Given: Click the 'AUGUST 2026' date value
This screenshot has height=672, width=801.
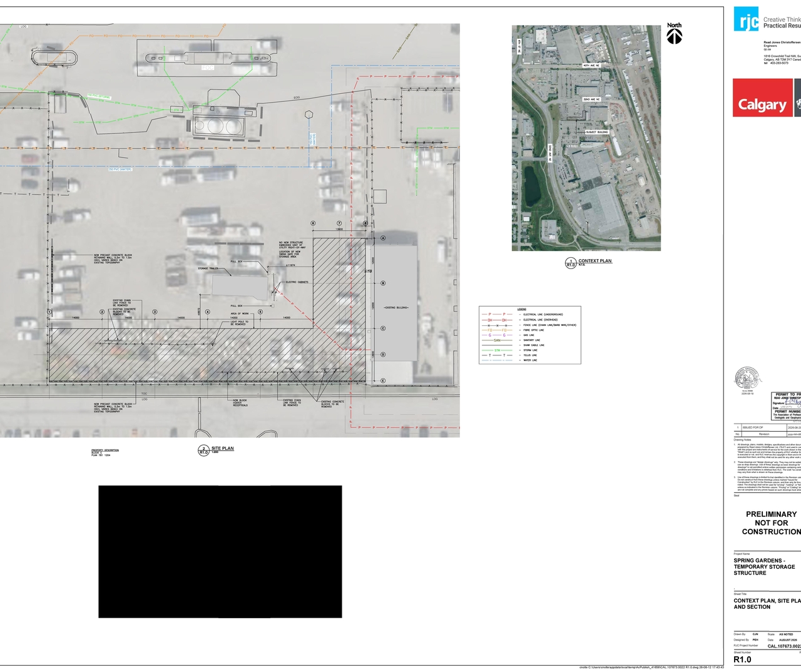Looking at the screenshot, I should (788, 640).
